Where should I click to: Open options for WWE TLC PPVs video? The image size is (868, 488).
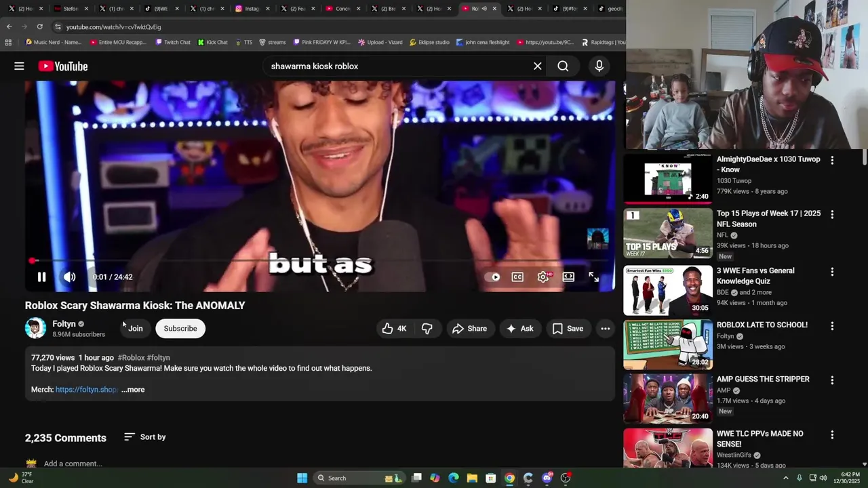pos(832,435)
